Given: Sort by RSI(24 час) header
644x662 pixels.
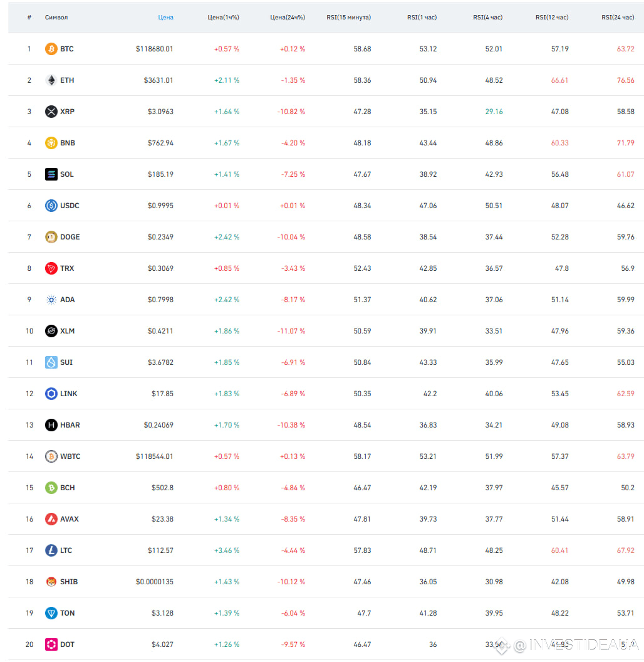Looking at the screenshot, I should pyautogui.click(x=618, y=18).
